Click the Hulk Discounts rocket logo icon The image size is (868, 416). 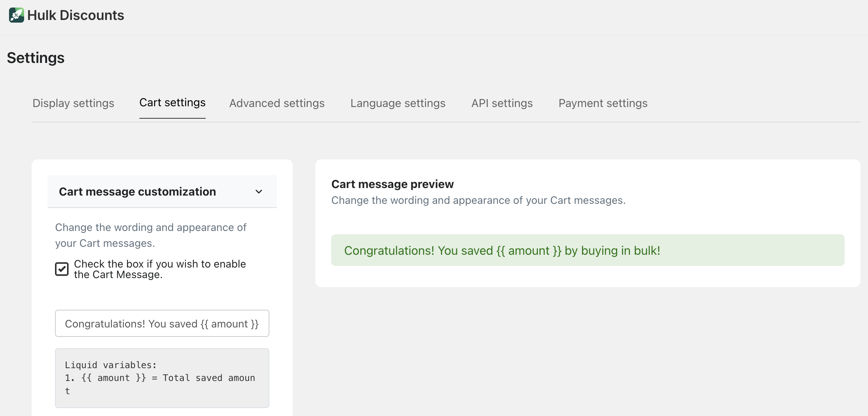16,15
